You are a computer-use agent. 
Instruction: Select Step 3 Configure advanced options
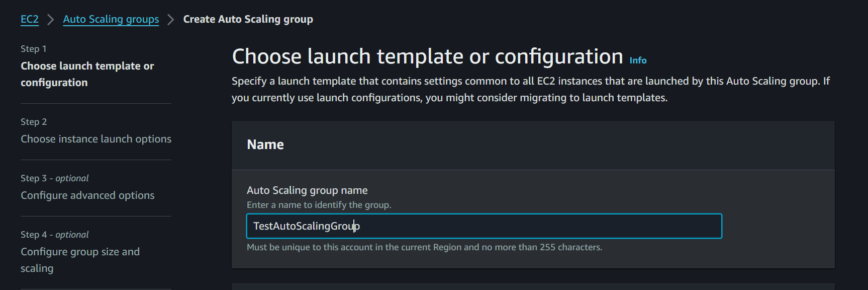point(87,195)
